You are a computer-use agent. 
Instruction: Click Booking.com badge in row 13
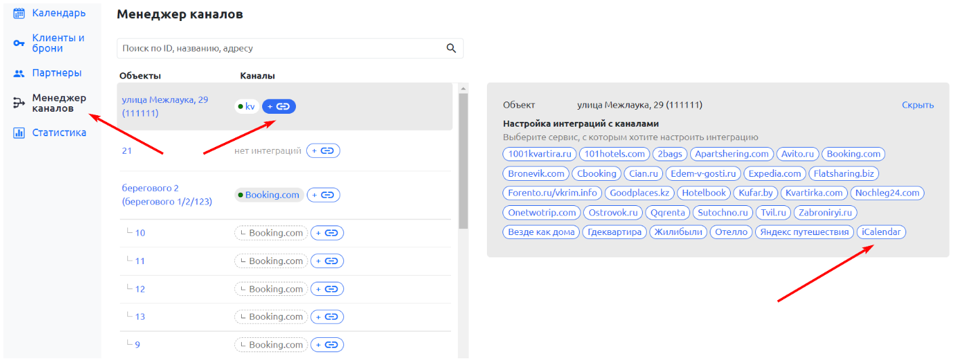pyautogui.click(x=271, y=317)
